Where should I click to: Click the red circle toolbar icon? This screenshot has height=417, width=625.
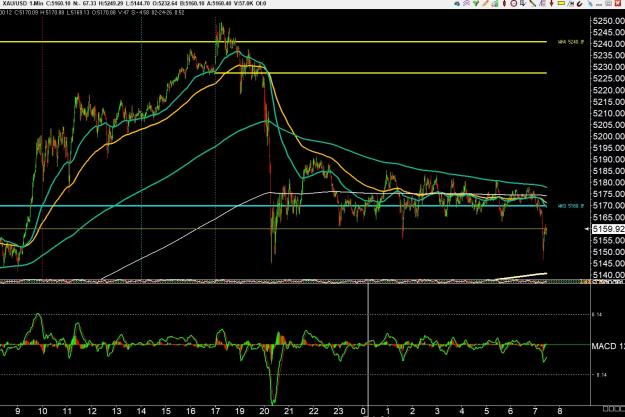tap(514, 3)
